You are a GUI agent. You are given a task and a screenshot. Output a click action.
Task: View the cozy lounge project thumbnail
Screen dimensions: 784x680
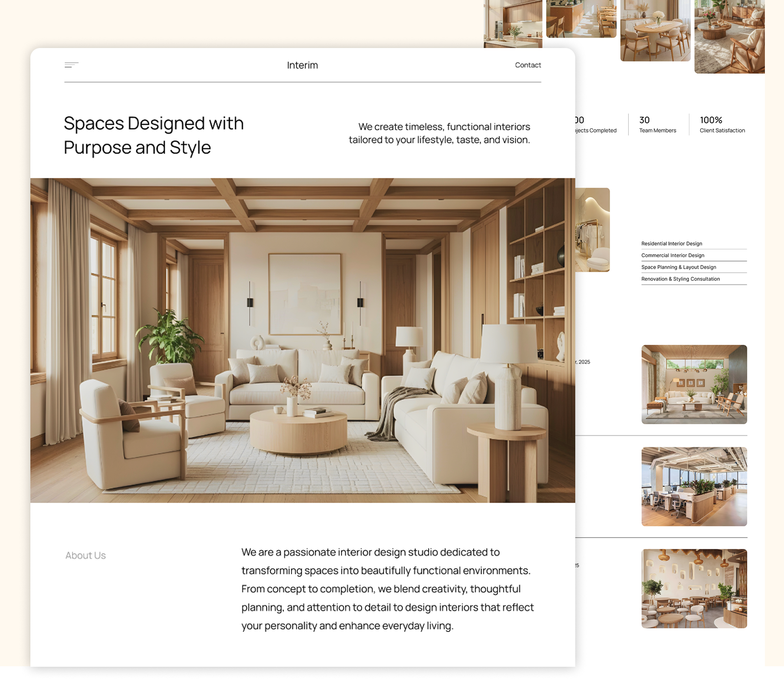[x=694, y=385]
